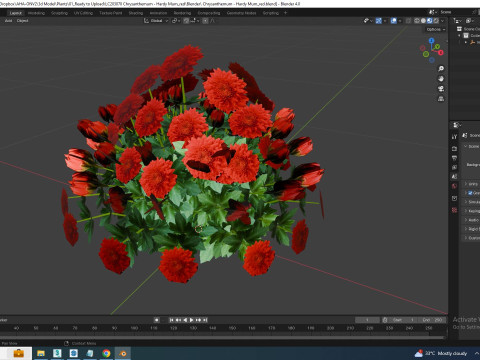Open the checkered Texture properties tab

(x=454, y=210)
